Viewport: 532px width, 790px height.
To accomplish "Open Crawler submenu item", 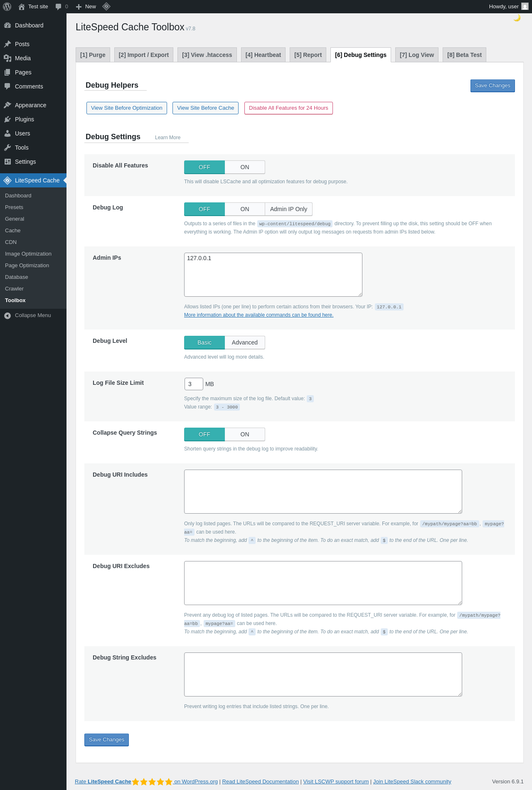I will click(14, 289).
